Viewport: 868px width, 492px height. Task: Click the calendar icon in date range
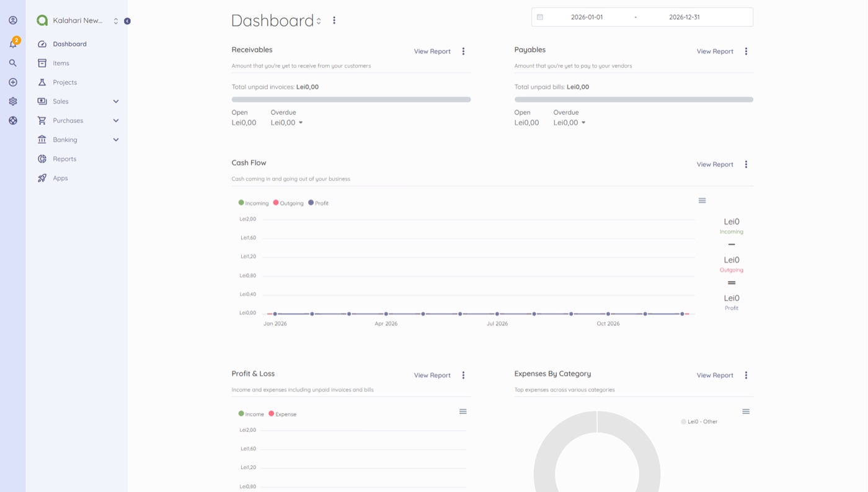coord(540,17)
